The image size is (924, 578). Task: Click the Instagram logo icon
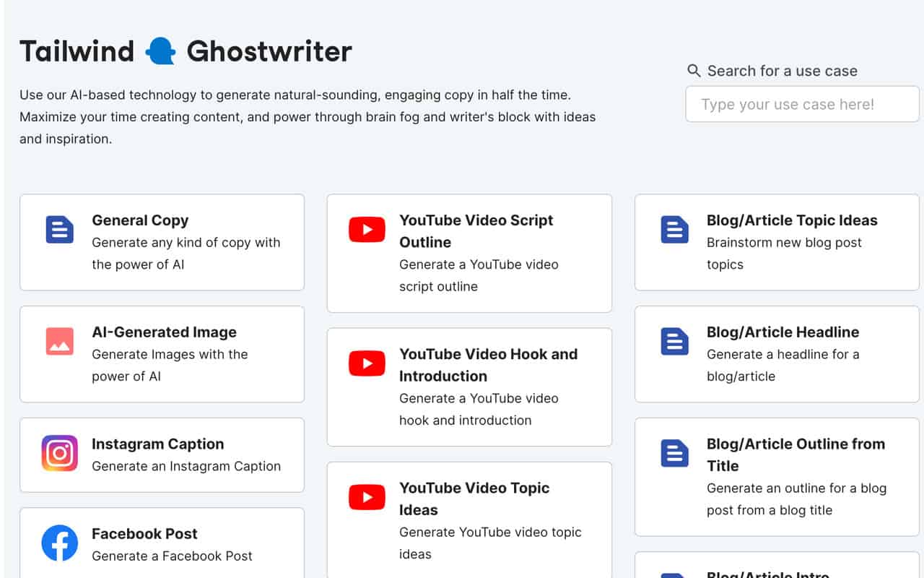[59, 453]
